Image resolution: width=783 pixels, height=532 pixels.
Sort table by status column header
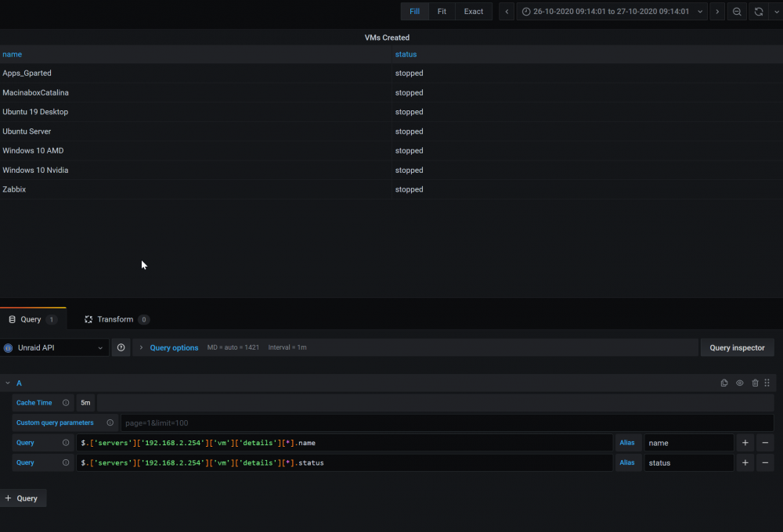(x=406, y=55)
